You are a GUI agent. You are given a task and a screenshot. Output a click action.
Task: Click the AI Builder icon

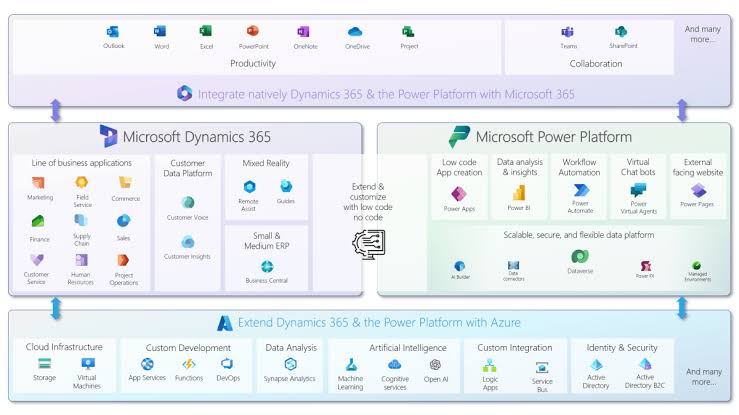coord(460,266)
